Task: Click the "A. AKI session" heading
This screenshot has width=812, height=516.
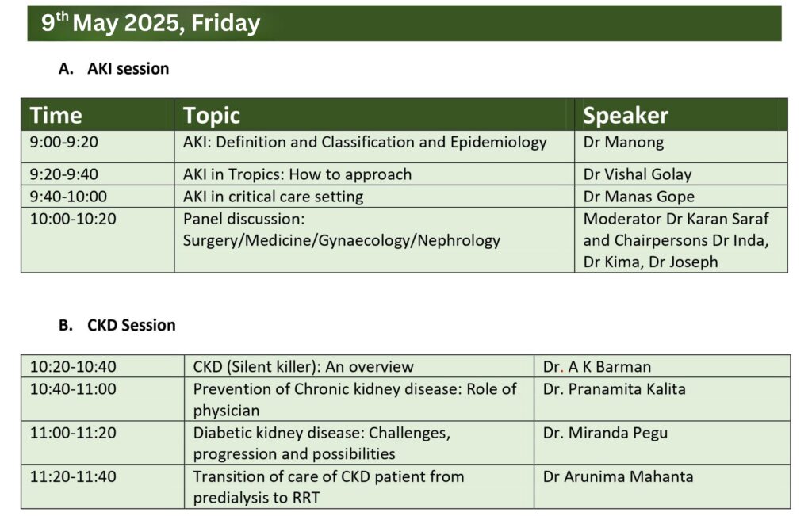Action: (114, 69)
